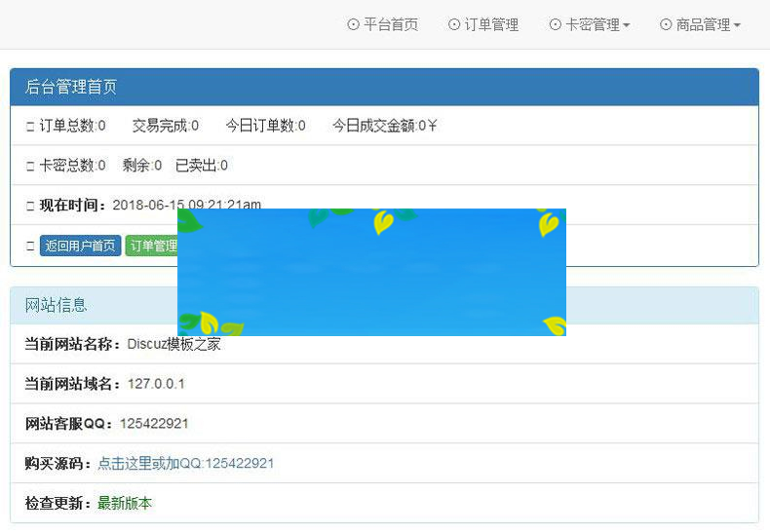Click the blue banner image with leaves
The height and width of the screenshot is (532, 770).
coord(371,273)
